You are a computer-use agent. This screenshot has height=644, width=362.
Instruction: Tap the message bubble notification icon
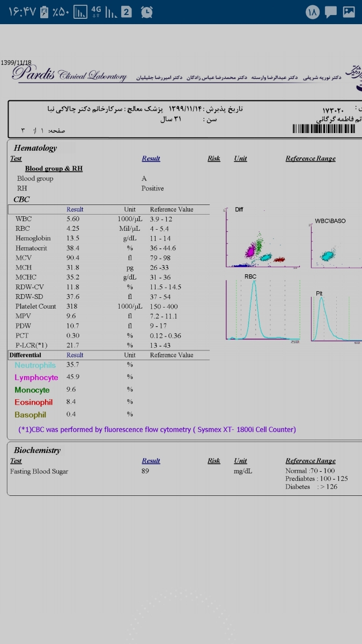tap(331, 12)
